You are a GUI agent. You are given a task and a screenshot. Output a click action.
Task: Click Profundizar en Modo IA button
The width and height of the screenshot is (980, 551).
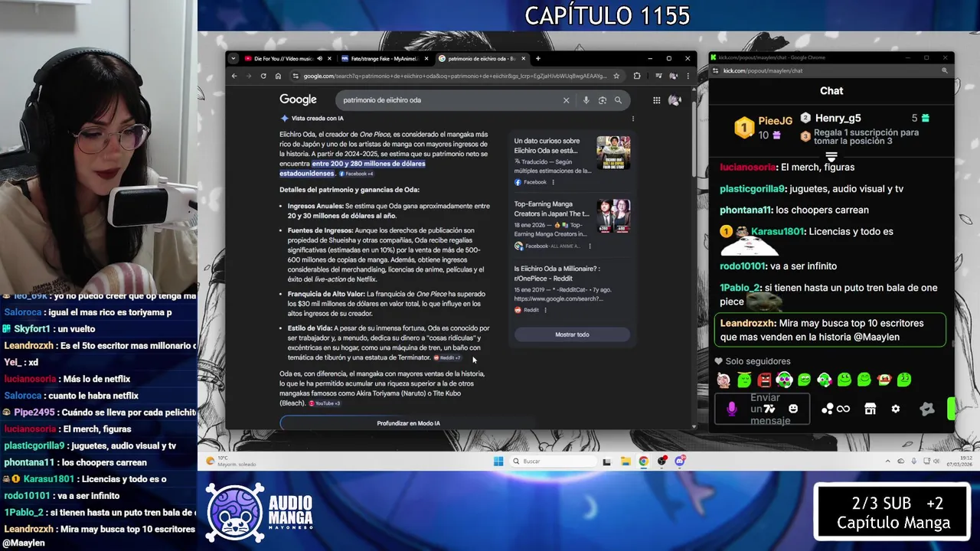click(408, 423)
